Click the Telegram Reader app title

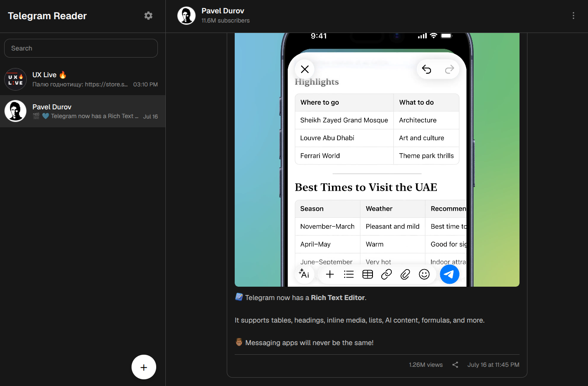pos(47,16)
